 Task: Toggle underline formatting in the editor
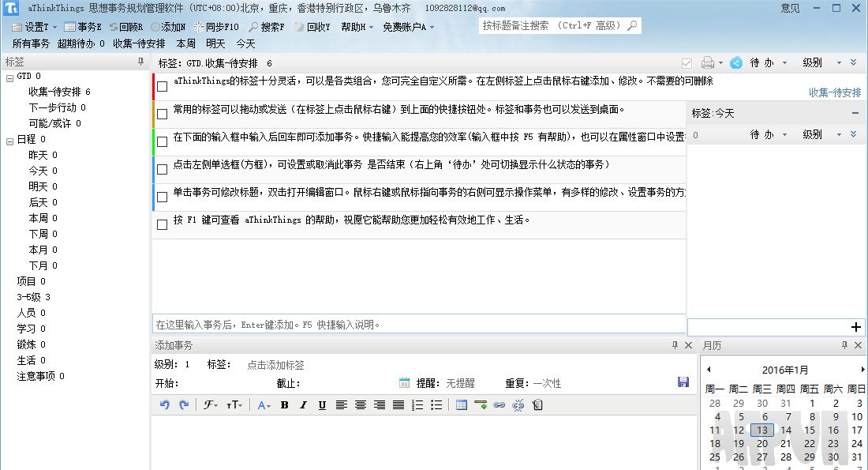(322, 405)
